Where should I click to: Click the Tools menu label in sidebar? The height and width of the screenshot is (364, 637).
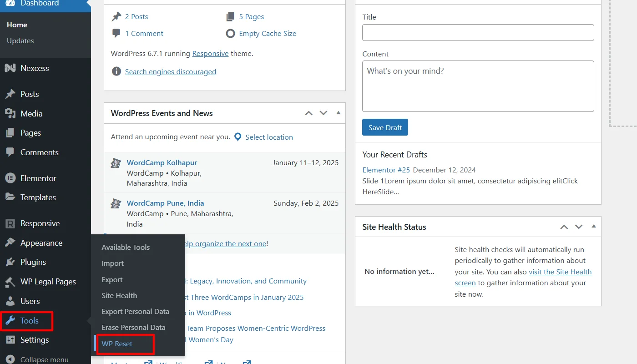[x=30, y=321]
